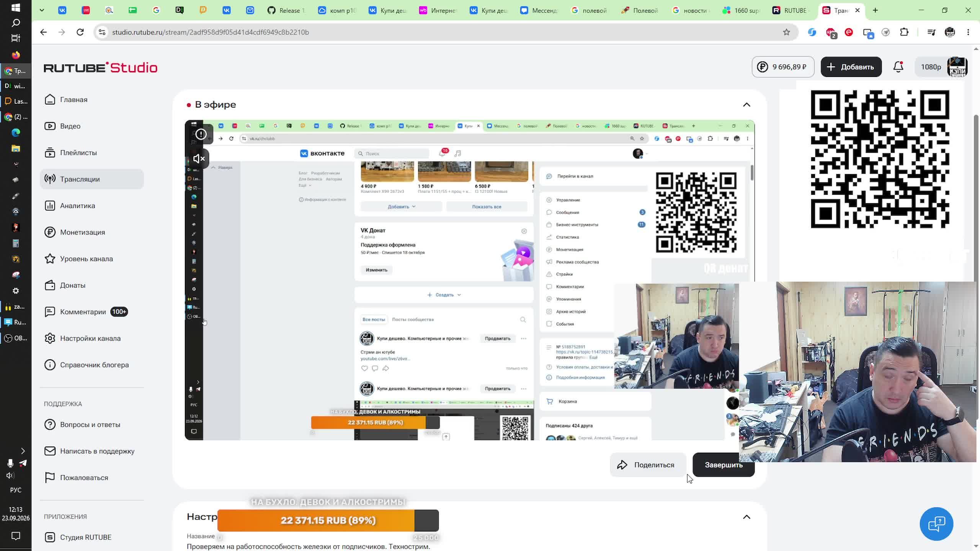Open the tab search dropdown arrow

[42, 10]
